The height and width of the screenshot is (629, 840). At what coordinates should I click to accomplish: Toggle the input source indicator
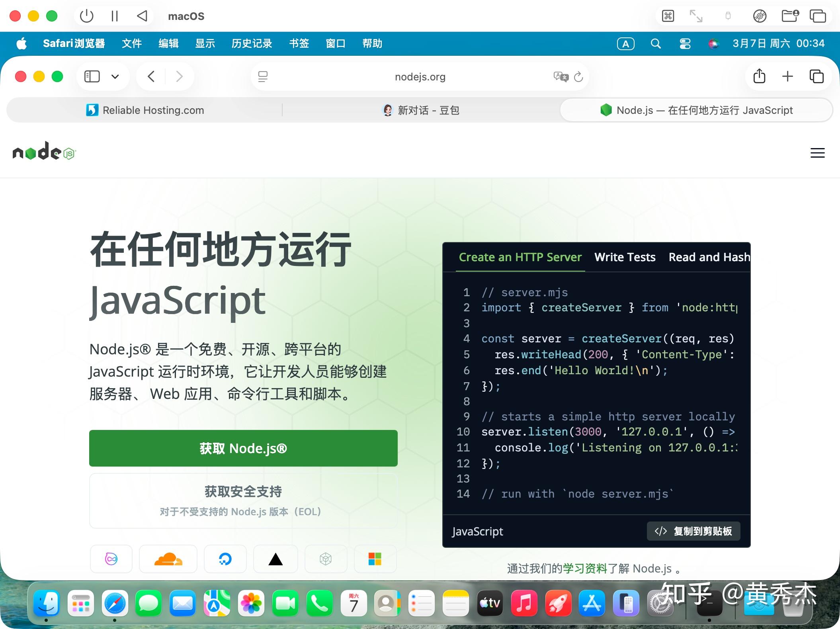[625, 44]
